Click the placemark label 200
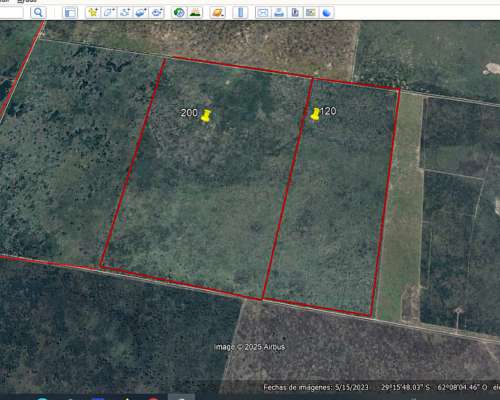 189,113
